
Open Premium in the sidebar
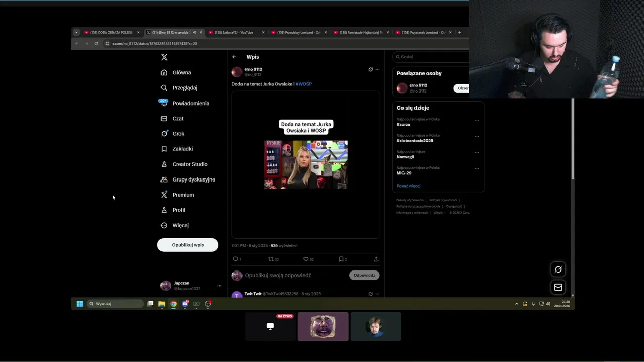177,195
